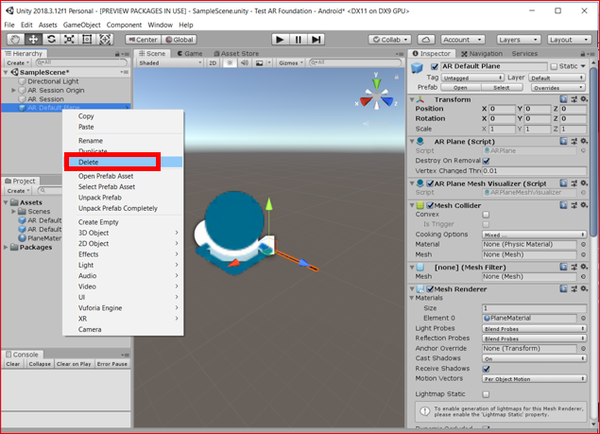Open AR Plane script gear menu

584,141
